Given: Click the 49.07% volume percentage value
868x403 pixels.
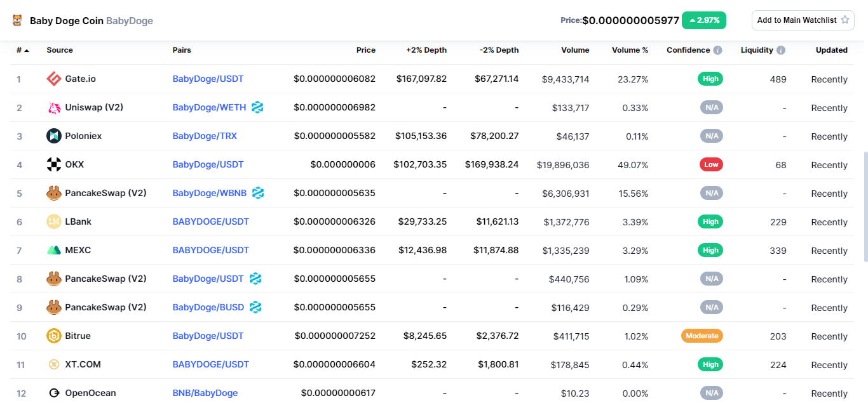Looking at the screenshot, I should 633,165.
